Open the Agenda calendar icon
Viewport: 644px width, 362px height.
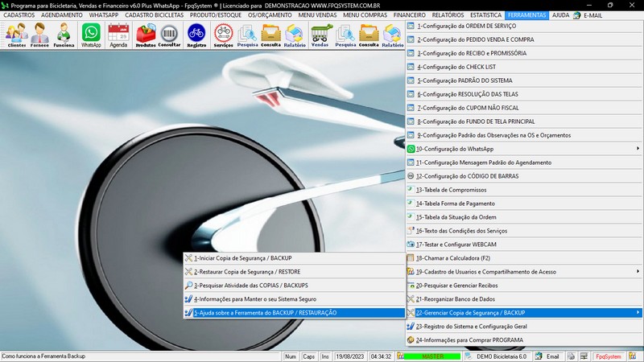tap(118, 35)
